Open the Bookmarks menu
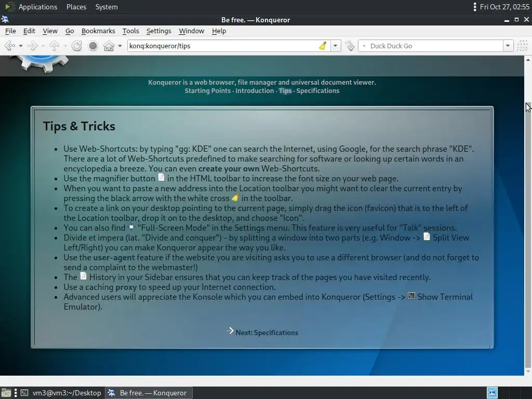 [x=98, y=31]
